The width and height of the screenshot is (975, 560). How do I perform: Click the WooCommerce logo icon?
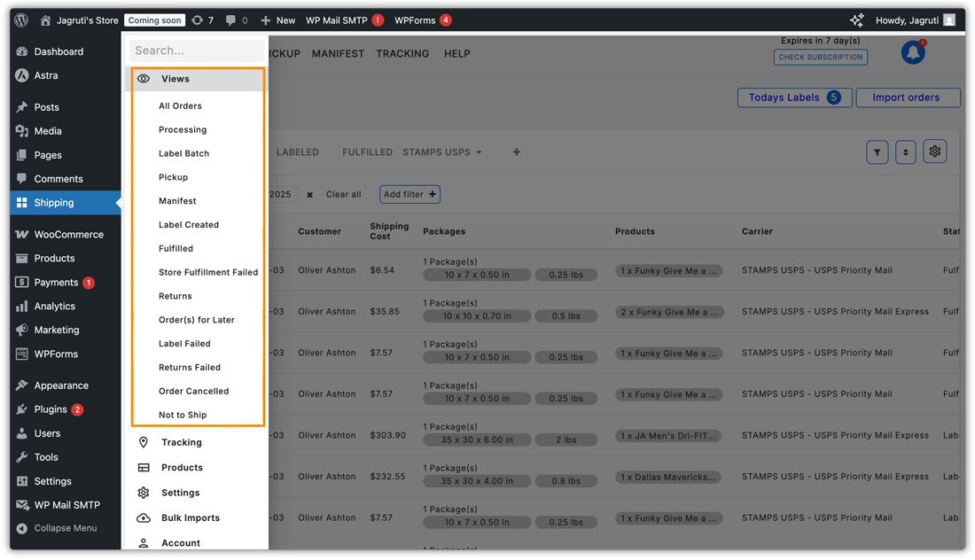[x=22, y=234]
